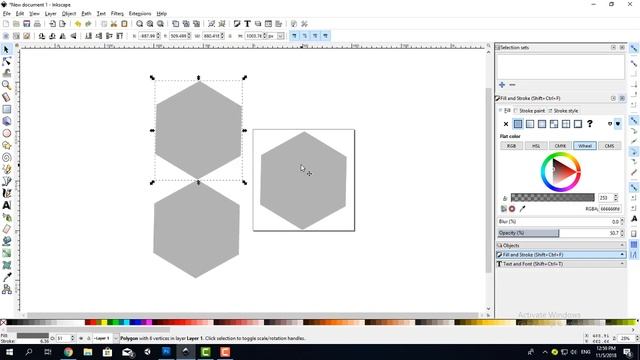Select the Tweak tool
Screen dimensions: 640x360
coord(6,73)
